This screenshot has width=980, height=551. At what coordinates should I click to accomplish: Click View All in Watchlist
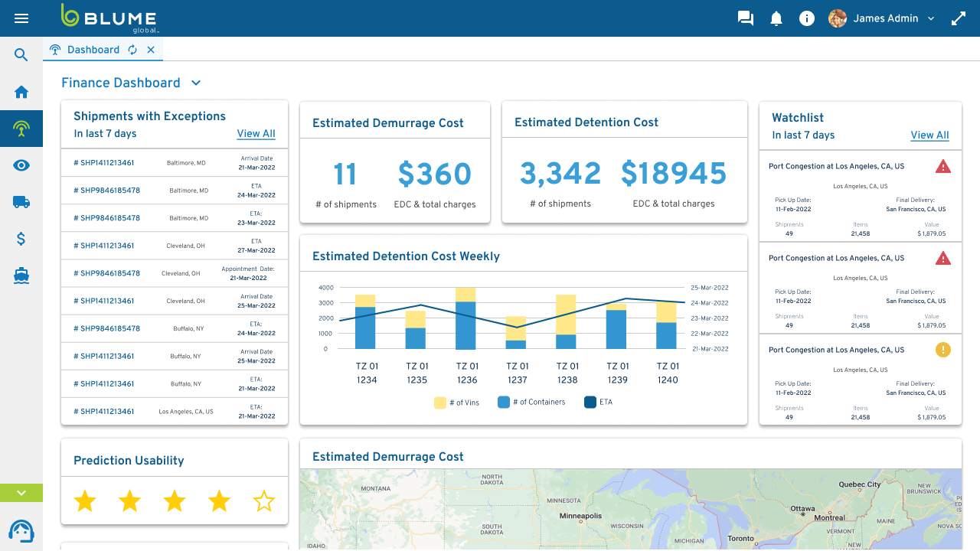tap(929, 135)
